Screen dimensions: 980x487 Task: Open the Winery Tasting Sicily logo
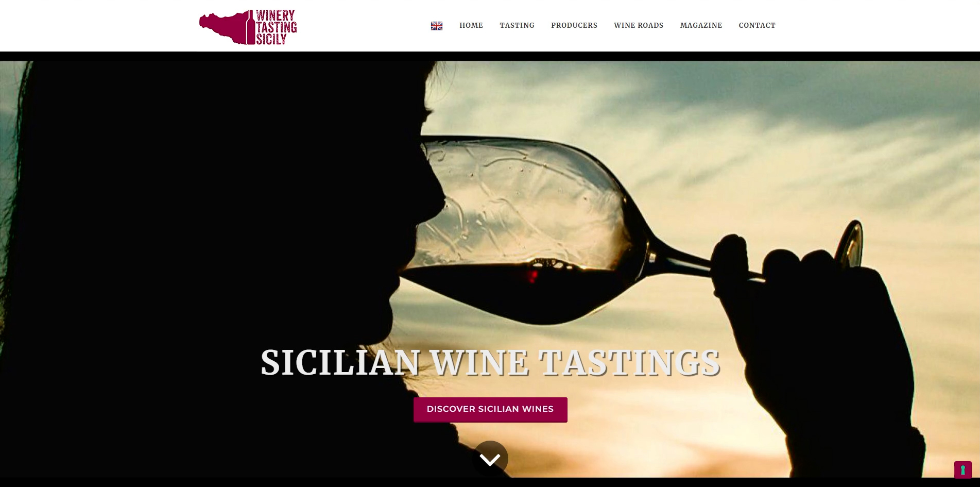click(x=248, y=27)
